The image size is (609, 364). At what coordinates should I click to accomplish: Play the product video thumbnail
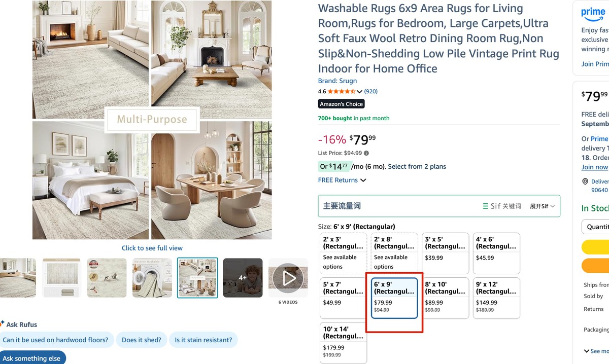pyautogui.click(x=288, y=277)
